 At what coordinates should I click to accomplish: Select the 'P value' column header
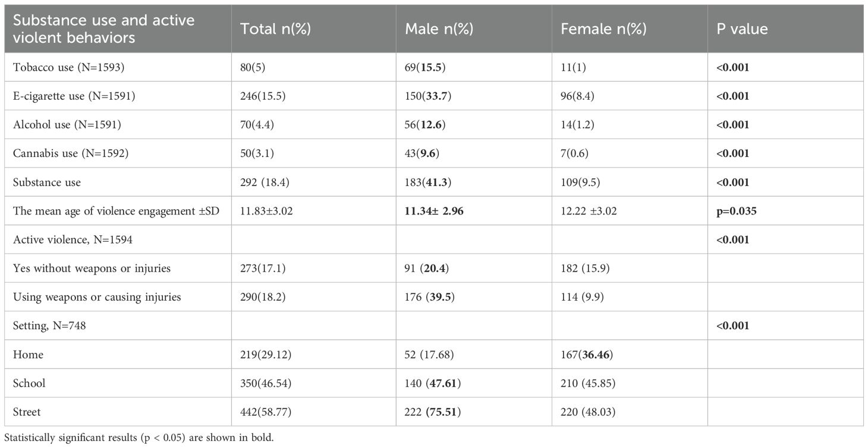coord(743,29)
